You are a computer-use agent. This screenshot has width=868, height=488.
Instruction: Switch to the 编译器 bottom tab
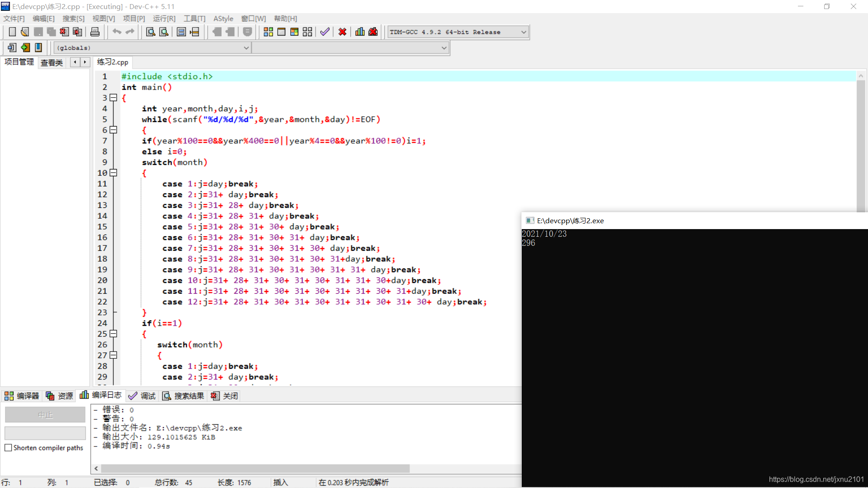[22, 396]
